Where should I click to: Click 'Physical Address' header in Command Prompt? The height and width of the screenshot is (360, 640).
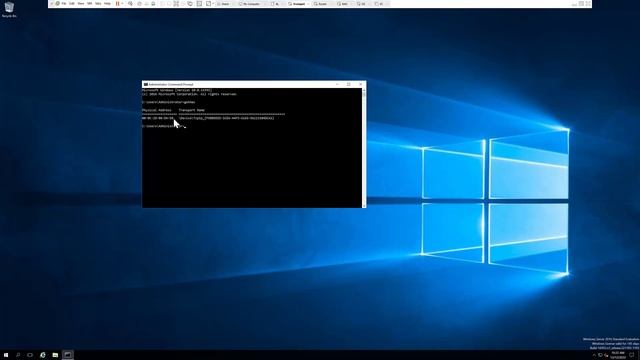156,110
